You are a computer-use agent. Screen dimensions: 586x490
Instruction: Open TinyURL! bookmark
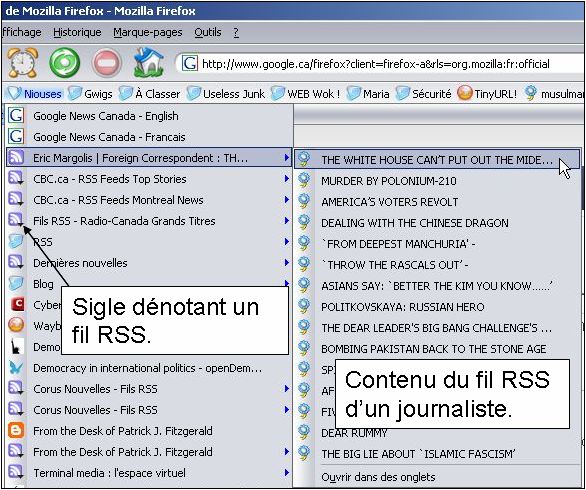(487, 93)
